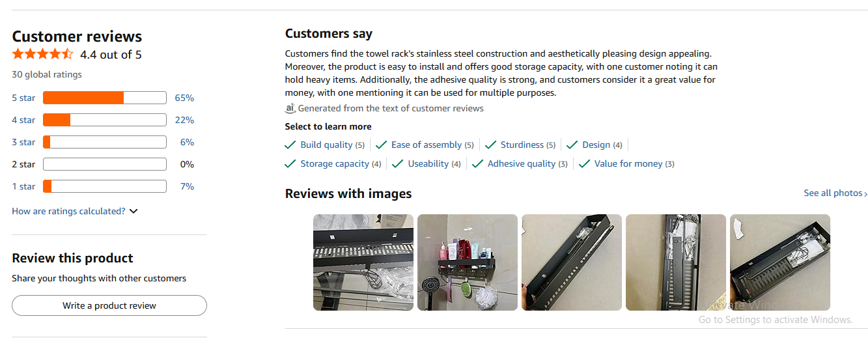Open shower caddy with bottles photo
The width and height of the screenshot is (868, 338).
[x=468, y=262]
